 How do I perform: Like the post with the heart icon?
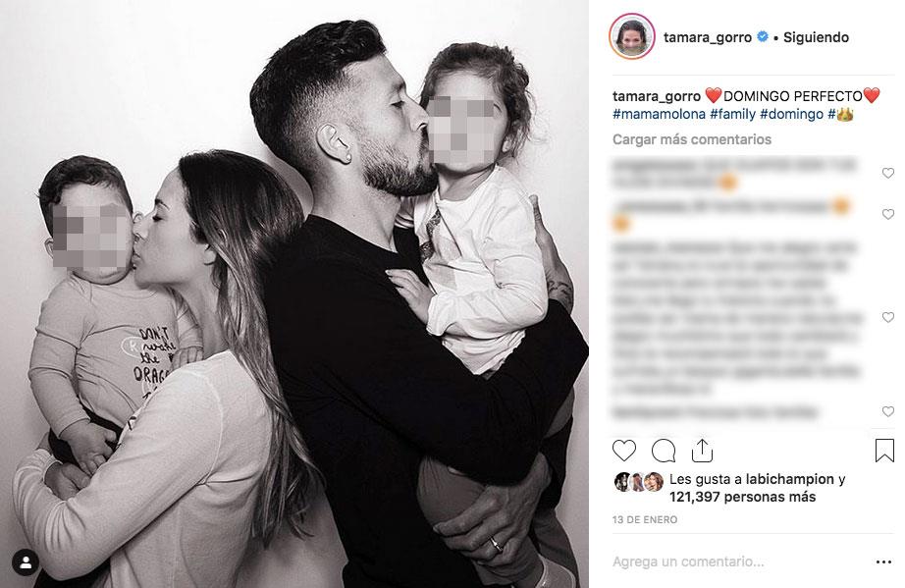pos(624,451)
